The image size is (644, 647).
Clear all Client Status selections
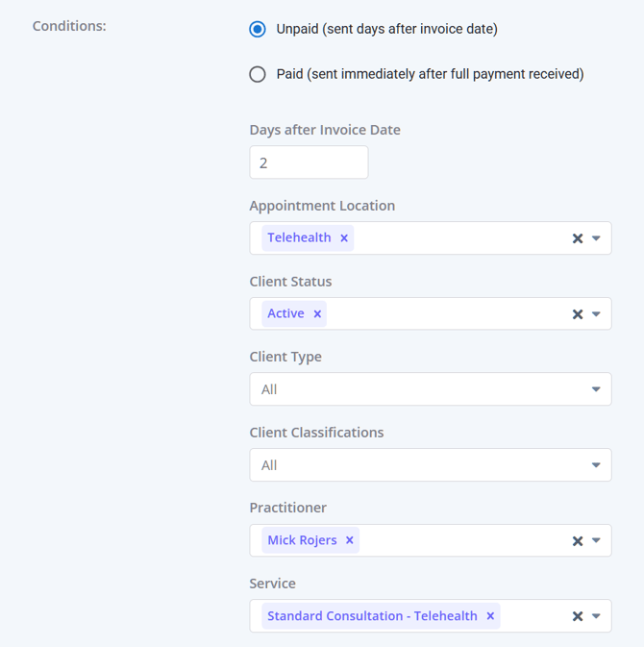tap(578, 314)
